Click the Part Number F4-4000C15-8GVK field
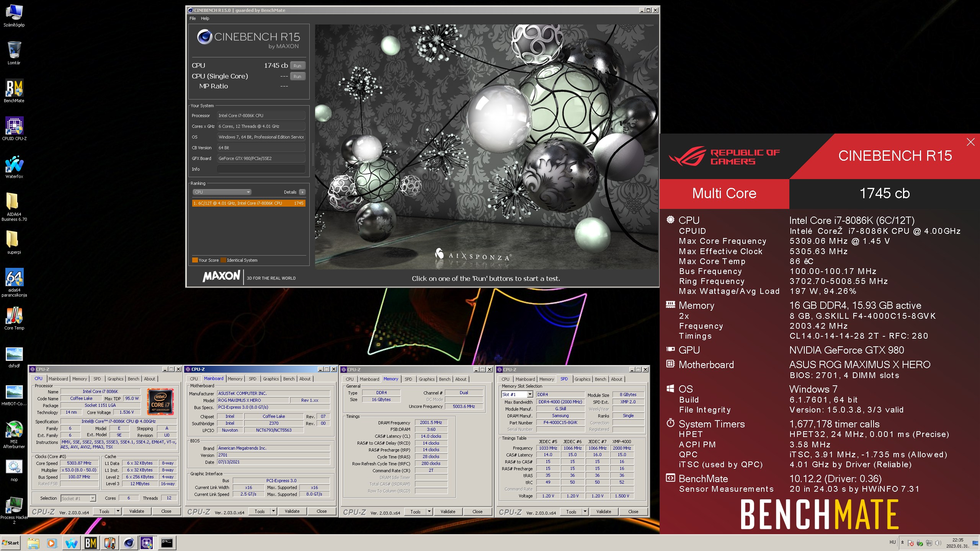 pyautogui.click(x=560, y=423)
